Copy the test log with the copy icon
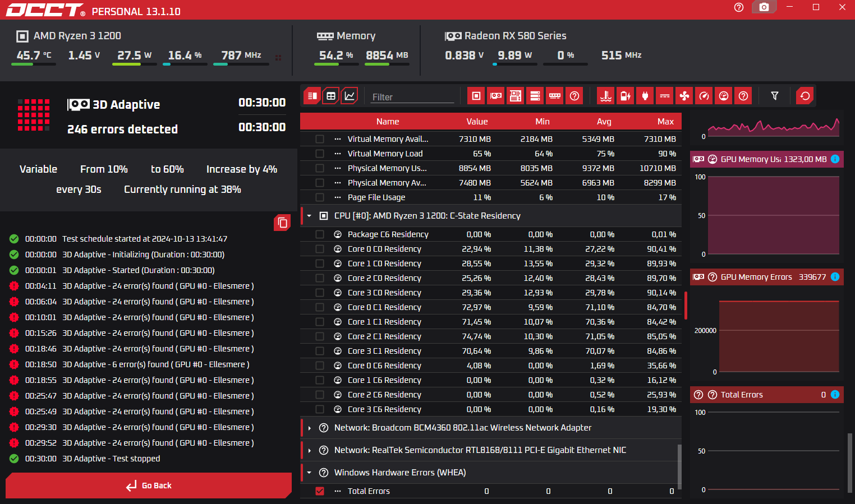Image resolution: width=855 pixels, height=504 pixels. [282, 223]
